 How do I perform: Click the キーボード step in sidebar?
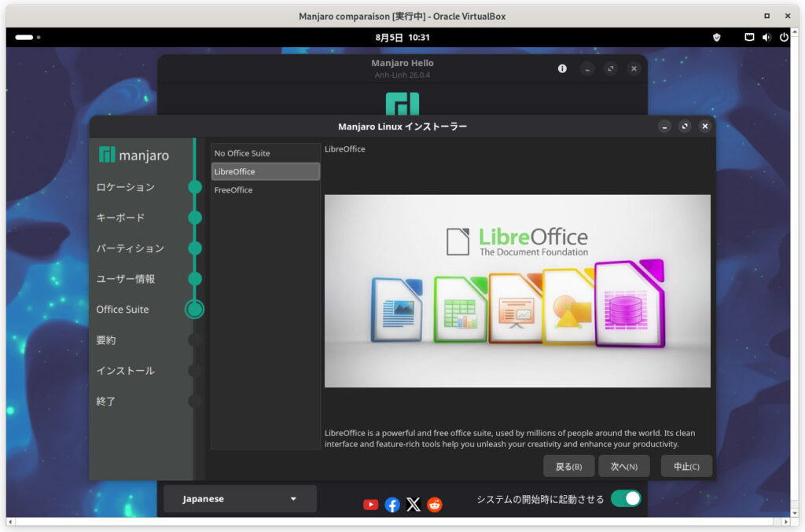[x=120, y=218]
